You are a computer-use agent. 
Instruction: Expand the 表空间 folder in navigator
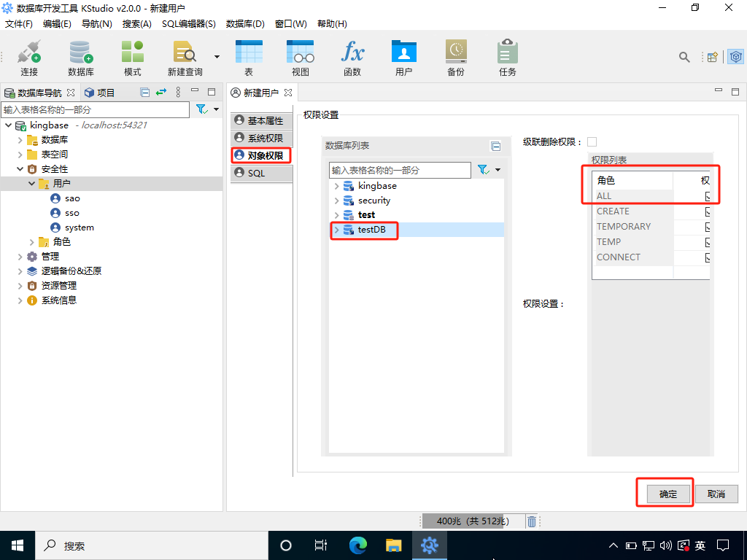pyautogui.click(x=20, y=155)
